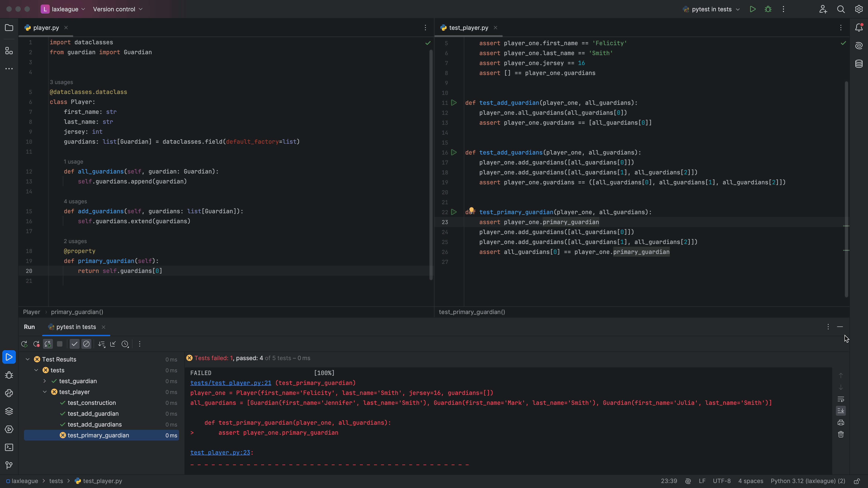Click the run gutter icon for test_add_guardians
This screenshot has width=868, height=488.
[454, 152]
